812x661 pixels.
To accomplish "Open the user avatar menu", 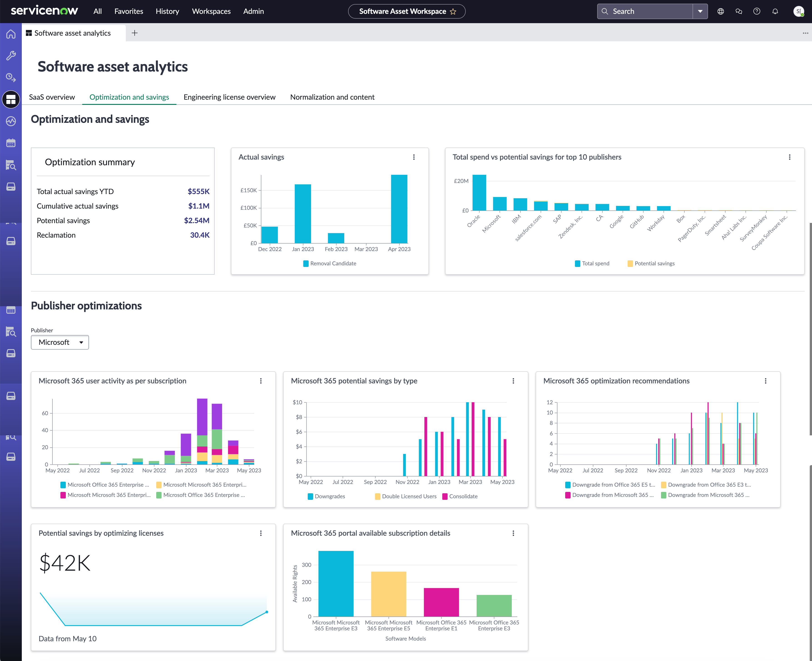I will 798,11.
